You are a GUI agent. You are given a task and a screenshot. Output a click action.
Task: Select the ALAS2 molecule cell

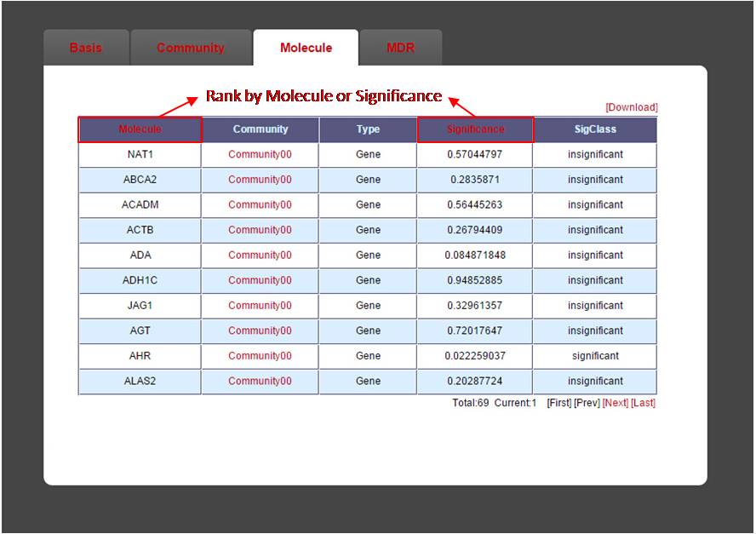pos(140,381)
